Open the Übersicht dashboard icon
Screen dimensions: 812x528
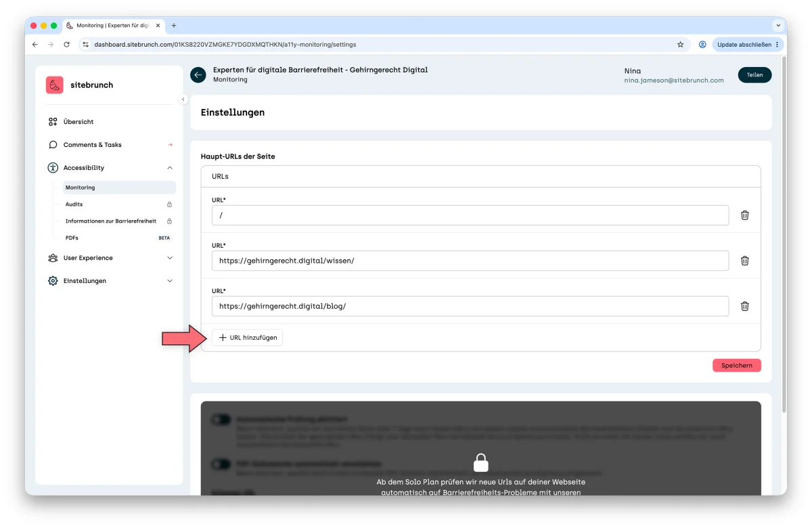(53, 122)
